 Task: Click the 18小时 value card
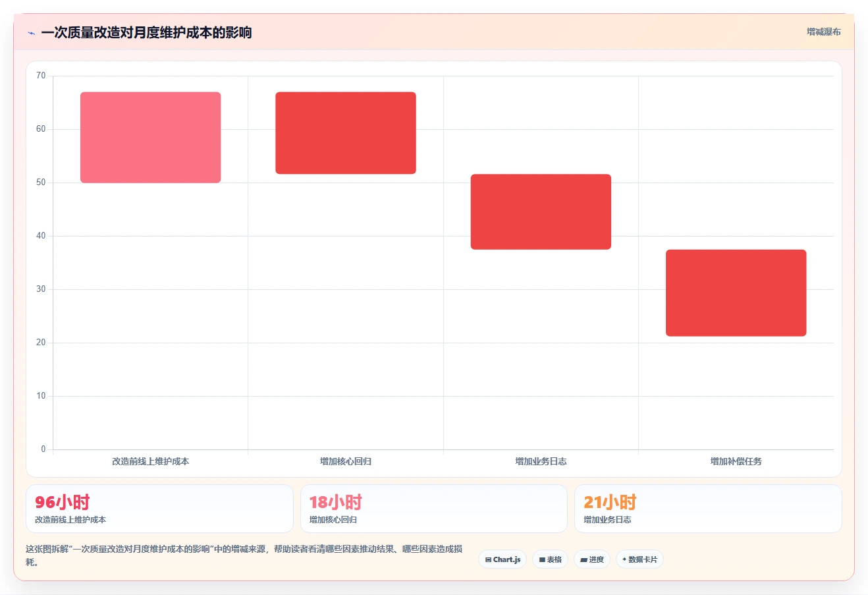point(434,509)
